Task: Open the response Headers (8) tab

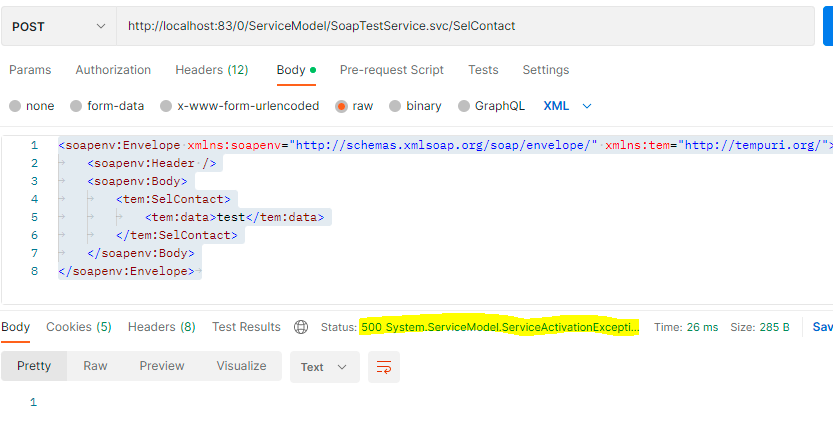Action: pos(162,327)
